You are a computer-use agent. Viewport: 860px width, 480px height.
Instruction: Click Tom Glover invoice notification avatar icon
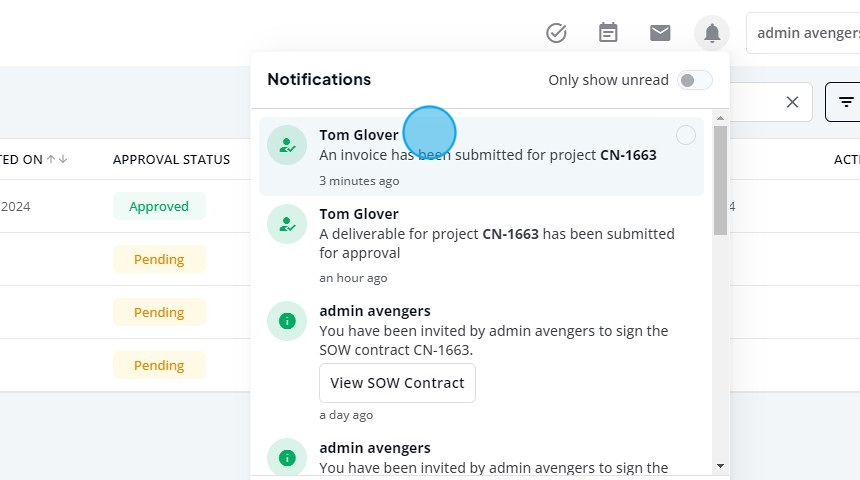[x=287, y=145]
